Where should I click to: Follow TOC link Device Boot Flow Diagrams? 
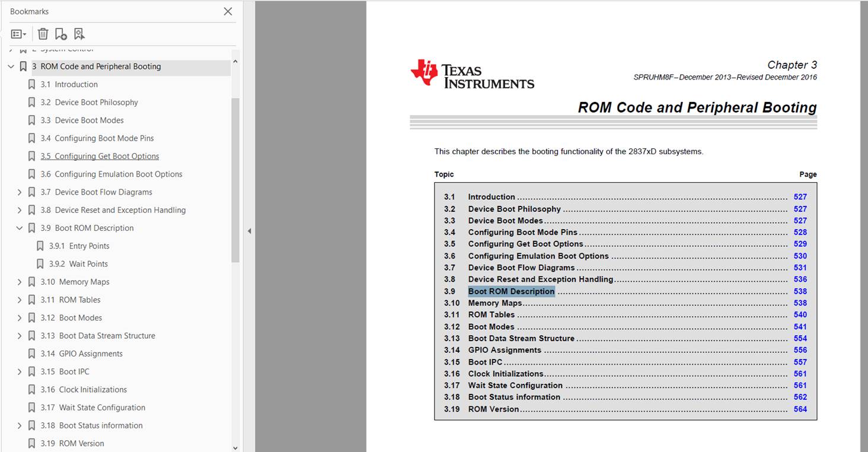pyautogui.click(x=521, y=268)
